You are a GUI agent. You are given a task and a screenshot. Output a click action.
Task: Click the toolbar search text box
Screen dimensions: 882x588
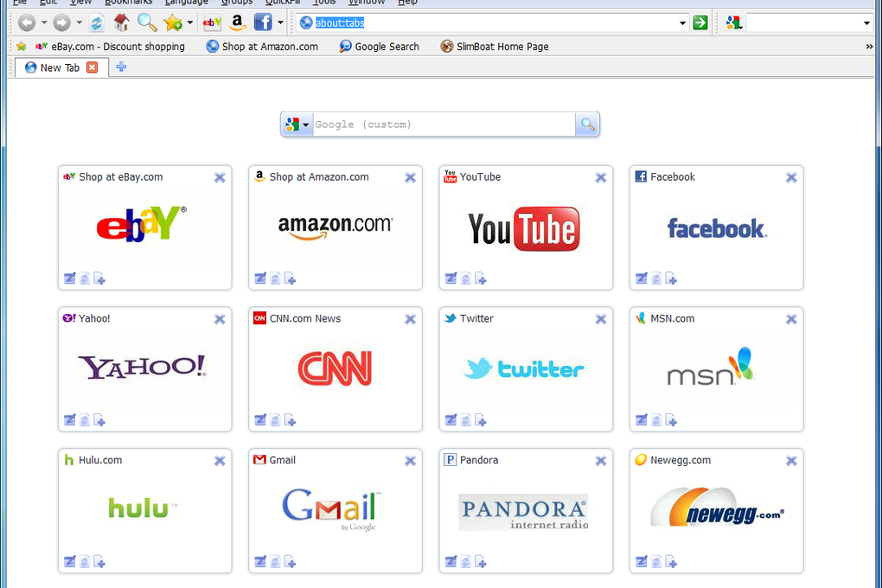click(803, 23)
